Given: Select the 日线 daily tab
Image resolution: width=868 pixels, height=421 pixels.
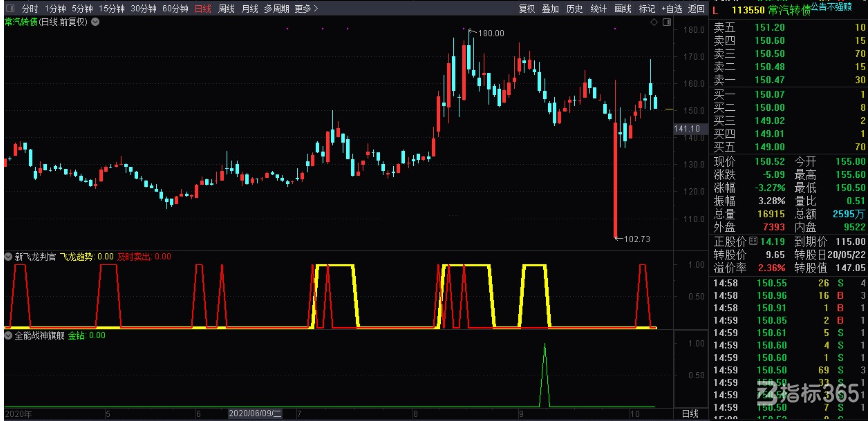Looking at the screenshot, I should (203, 8).
